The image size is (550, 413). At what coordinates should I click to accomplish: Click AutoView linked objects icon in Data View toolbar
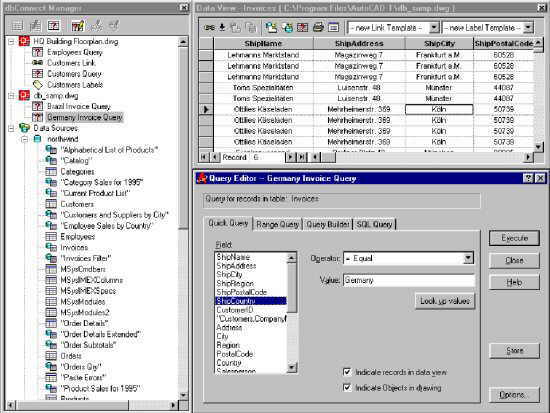point(271,27)
